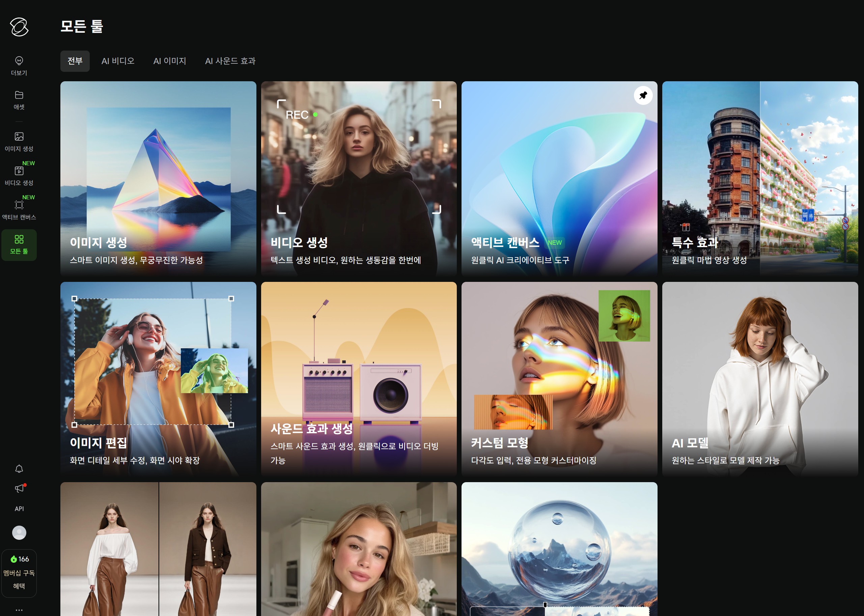This screenshot has width=864, height=616.
Task: Click the pin icon on 액티브 캔버스 card
Action: click(643, 95)
